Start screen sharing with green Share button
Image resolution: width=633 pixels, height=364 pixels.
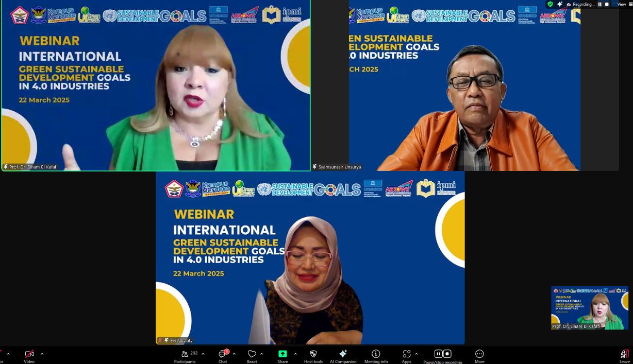point(282,355)
